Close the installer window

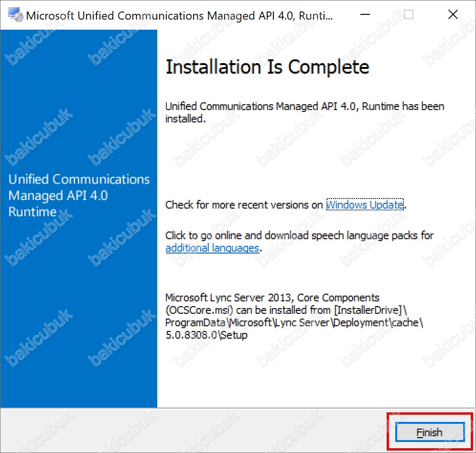pos(453,14)
